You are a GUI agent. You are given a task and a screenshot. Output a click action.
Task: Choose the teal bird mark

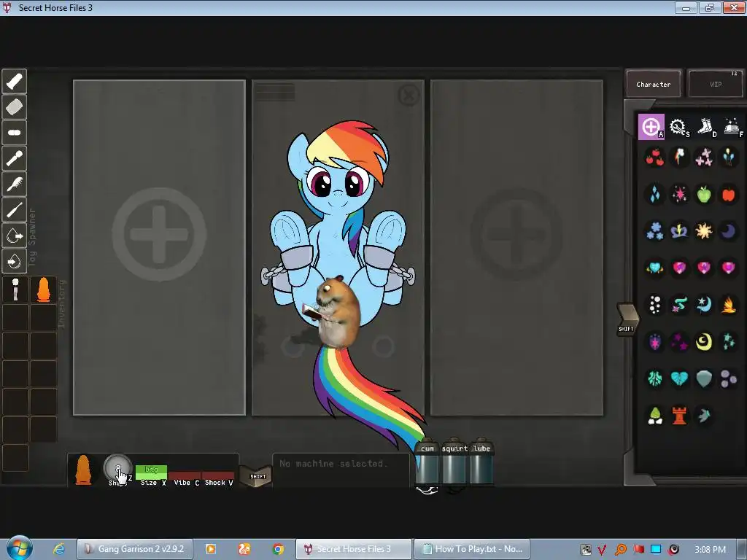704,416
